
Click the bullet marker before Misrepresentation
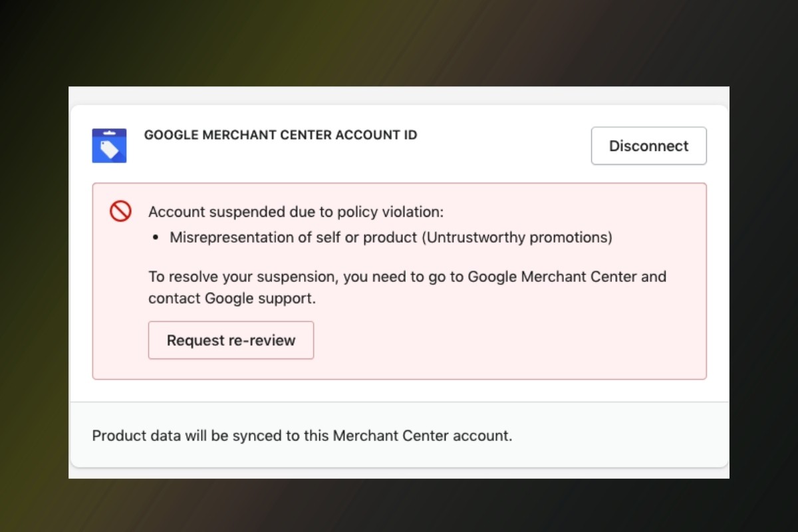(155, 237)
